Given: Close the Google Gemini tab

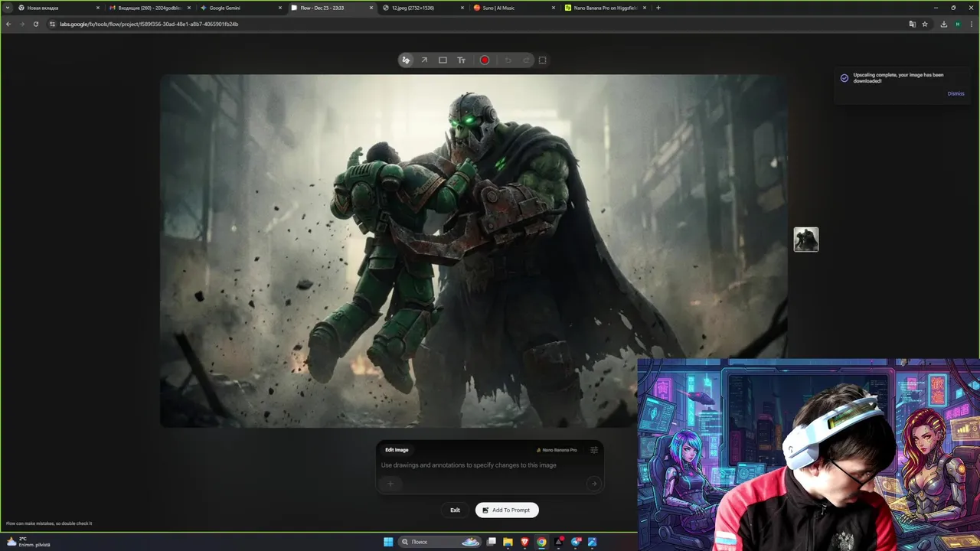Looking at the screenshot, I should [280, 8].
